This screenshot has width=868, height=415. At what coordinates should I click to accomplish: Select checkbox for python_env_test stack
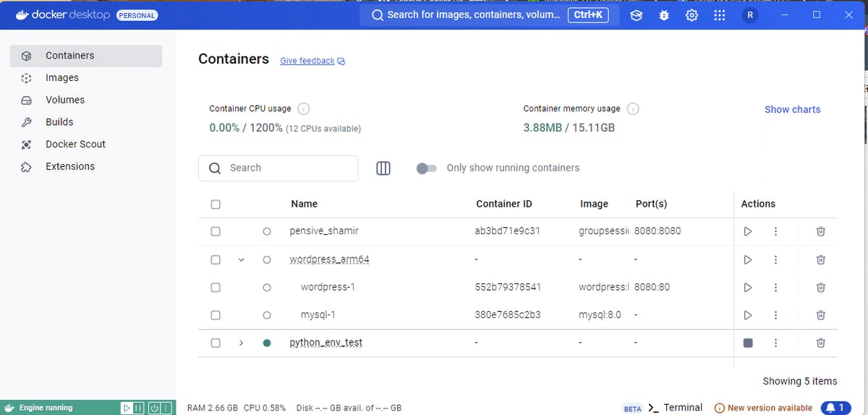pyautogui.click(x=216, y=343)
